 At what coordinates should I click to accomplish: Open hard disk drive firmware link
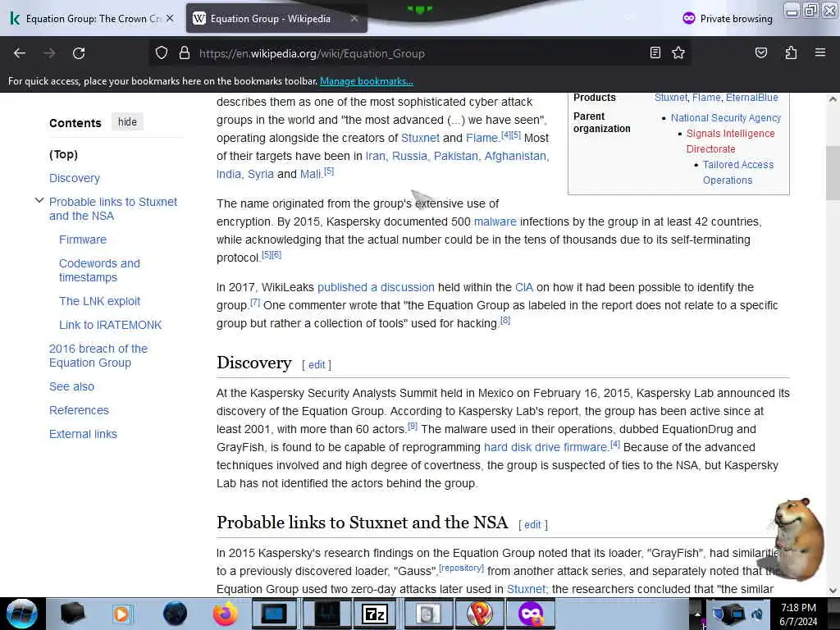pyautogui.click(x=546, y=447)
